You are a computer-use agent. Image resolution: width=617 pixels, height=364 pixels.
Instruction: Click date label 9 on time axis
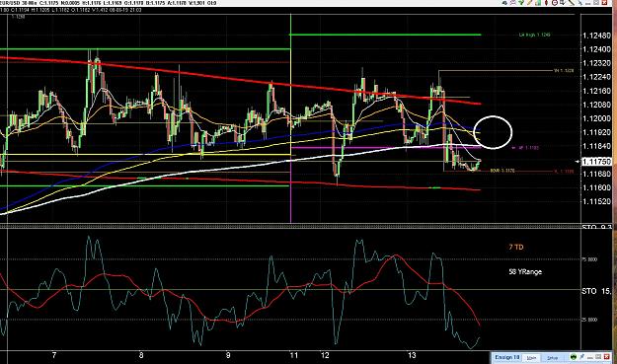228,355
